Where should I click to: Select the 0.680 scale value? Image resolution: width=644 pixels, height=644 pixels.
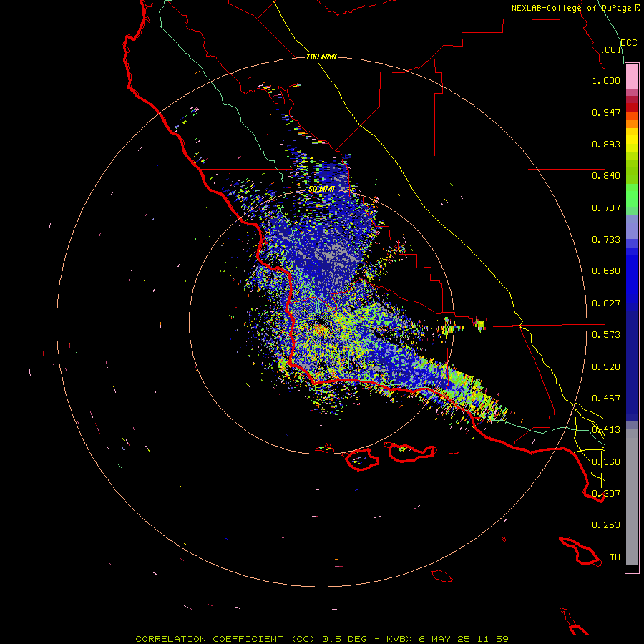tap(606, 271)
